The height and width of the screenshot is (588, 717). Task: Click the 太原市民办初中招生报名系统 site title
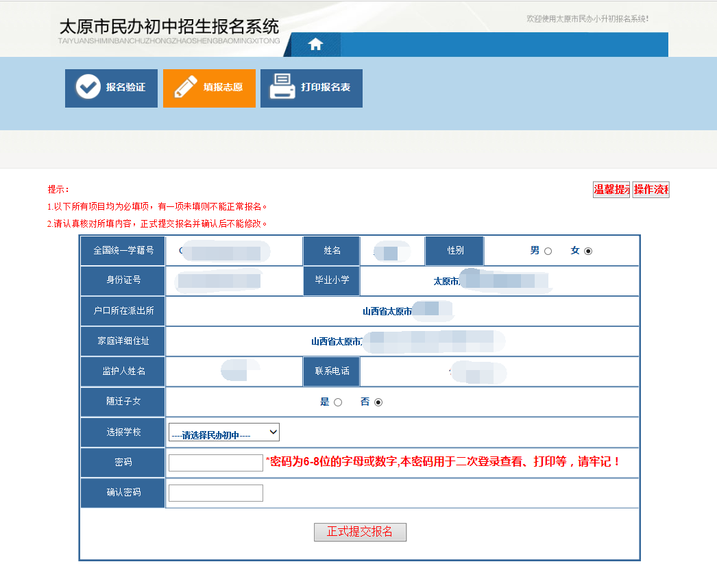pyautogui.click(x=169, y=27)
